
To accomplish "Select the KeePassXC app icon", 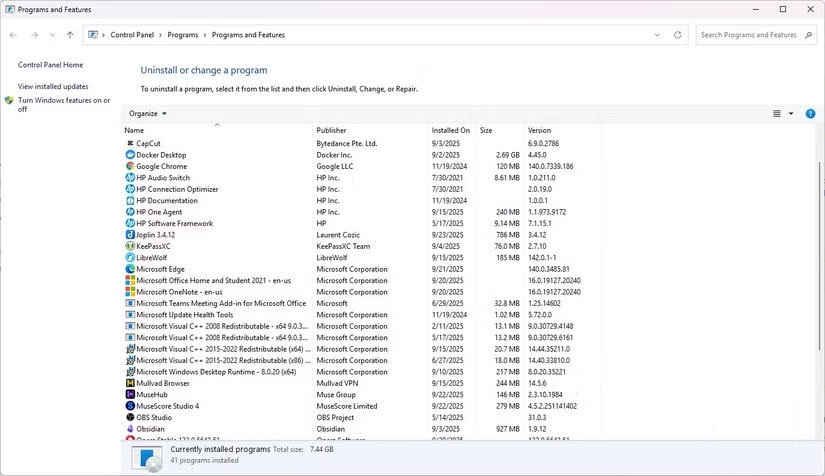I will click(130, 246).
